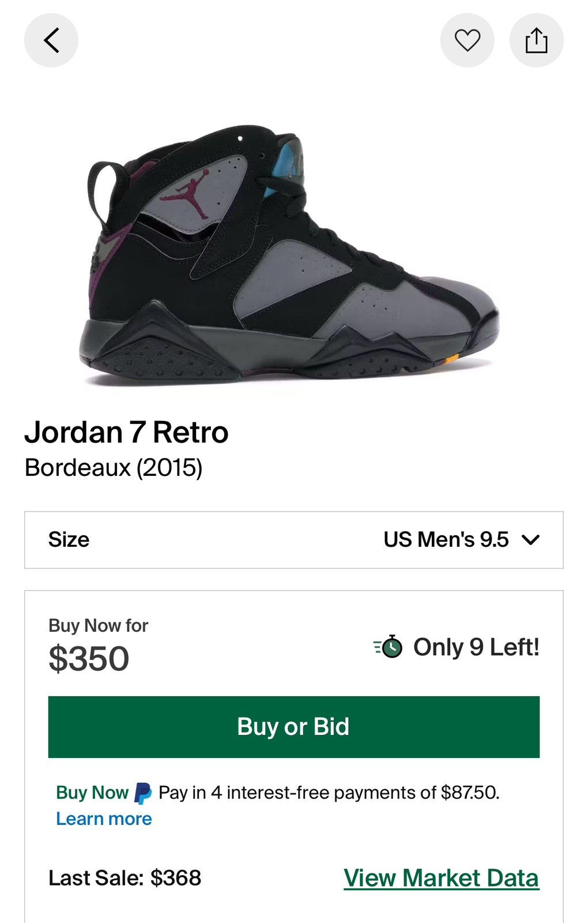Screen dimensions: 588x923
Task: Click the $350 price
Action: 89,658
